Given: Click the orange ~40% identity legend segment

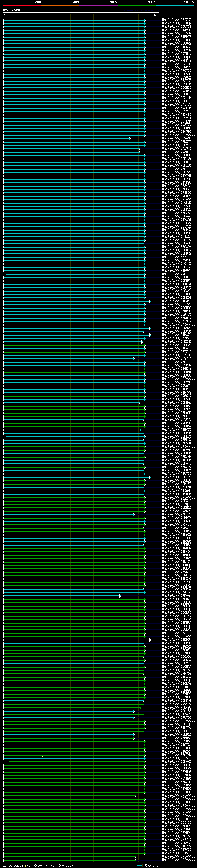Looking at the screenshot, I should pos(60,6).
